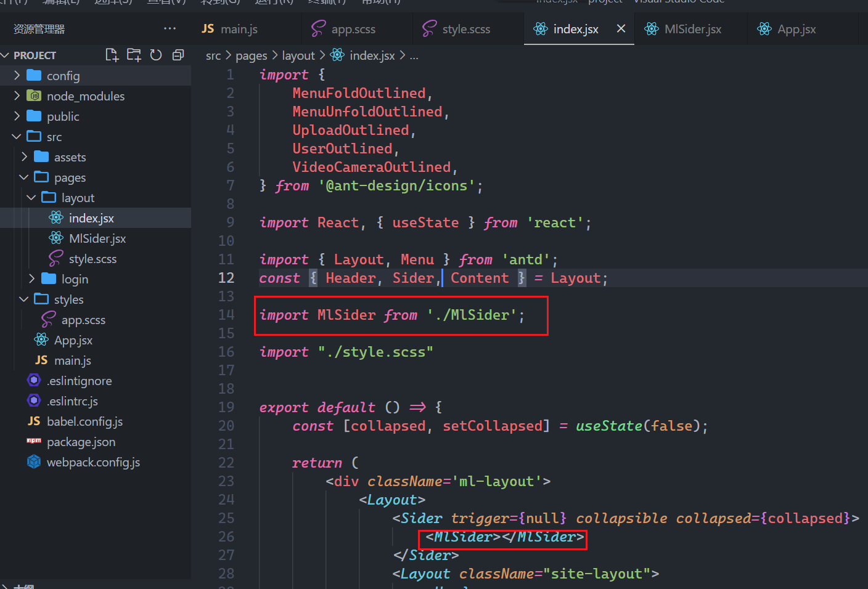Click the opening MlSider tag on line 26
868x589 pixels.
point(463,537)
